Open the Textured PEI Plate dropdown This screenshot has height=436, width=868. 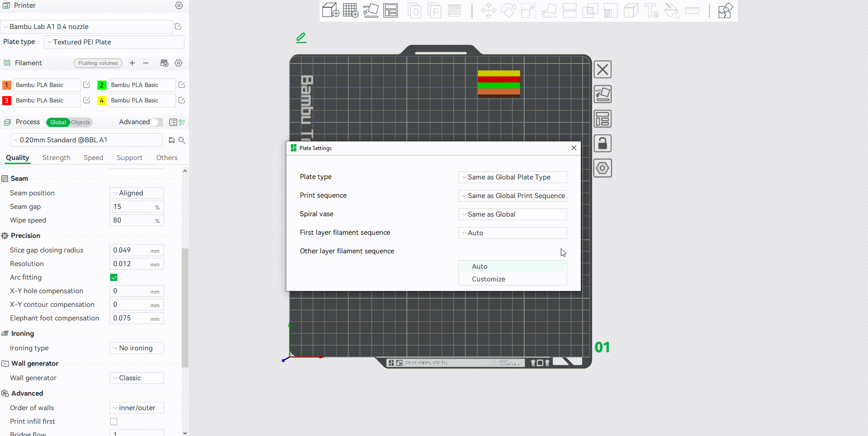pyautogui.click(x=114, y=42)
